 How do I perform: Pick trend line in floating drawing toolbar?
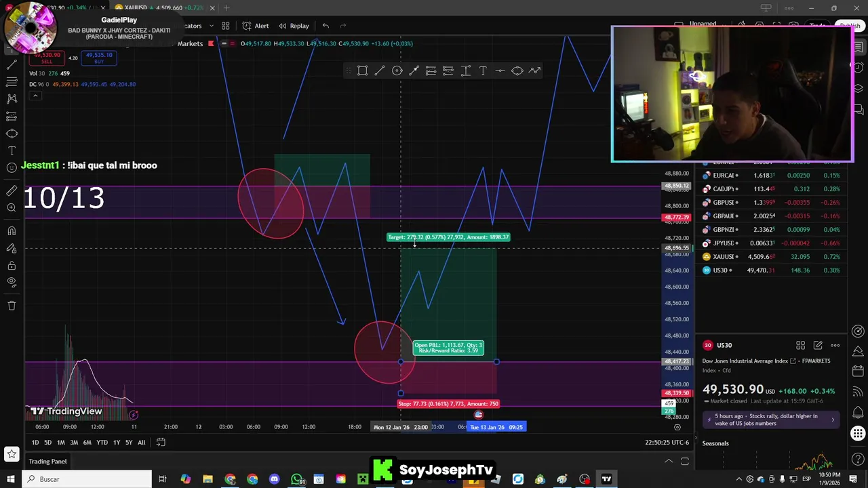click(x=380, y=70)
